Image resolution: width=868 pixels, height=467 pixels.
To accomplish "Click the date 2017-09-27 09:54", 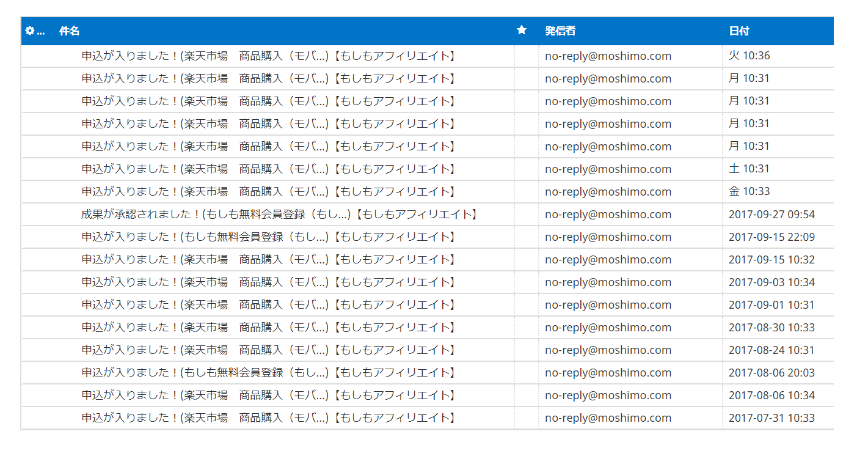I will [771, 215].
